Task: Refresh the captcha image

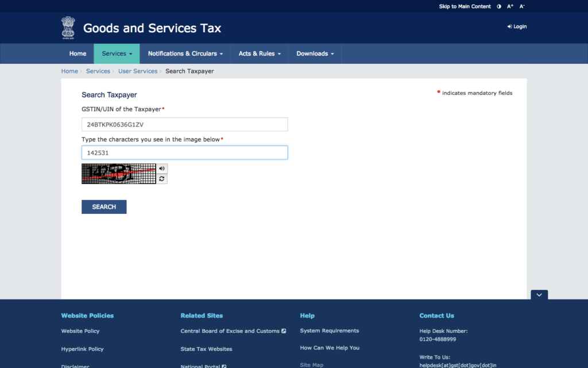Action: pyautogui.click(x=163, y=179)
